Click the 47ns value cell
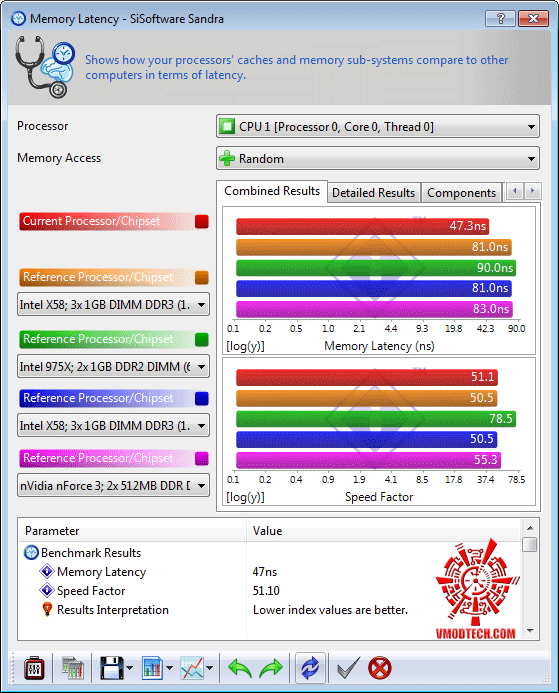559x693 pixels. click(x=265, y=572)
